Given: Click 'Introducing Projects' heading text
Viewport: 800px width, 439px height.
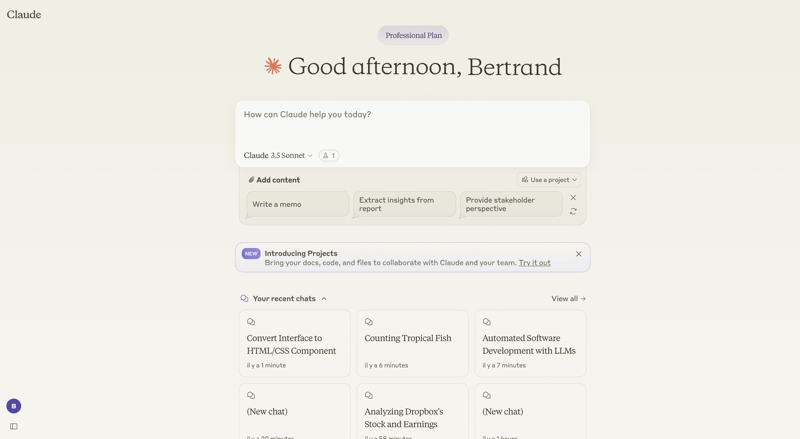Looking at the screenshot, I should [301, 253].
